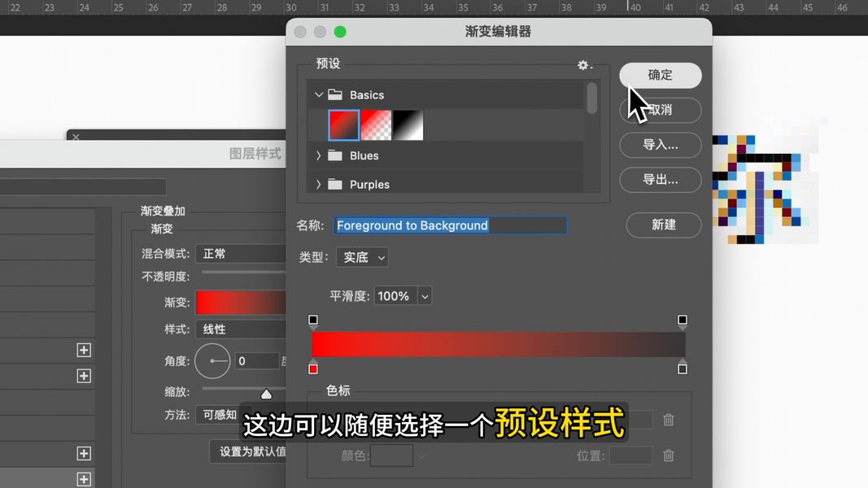Click the angle dial in Layer Style
The height and width of the screenshot is (488, 868).
click(x=212, y=361)
